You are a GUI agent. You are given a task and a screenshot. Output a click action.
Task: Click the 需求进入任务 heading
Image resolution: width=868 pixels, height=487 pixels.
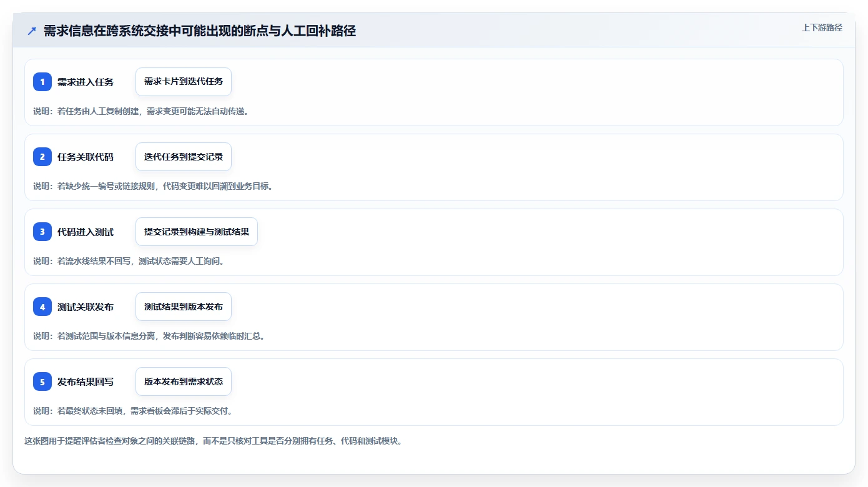86,82
